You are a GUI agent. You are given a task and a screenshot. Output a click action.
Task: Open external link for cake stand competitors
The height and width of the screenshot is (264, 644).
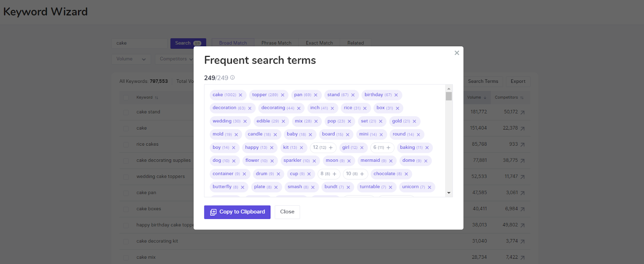click(x=522, y=112)
